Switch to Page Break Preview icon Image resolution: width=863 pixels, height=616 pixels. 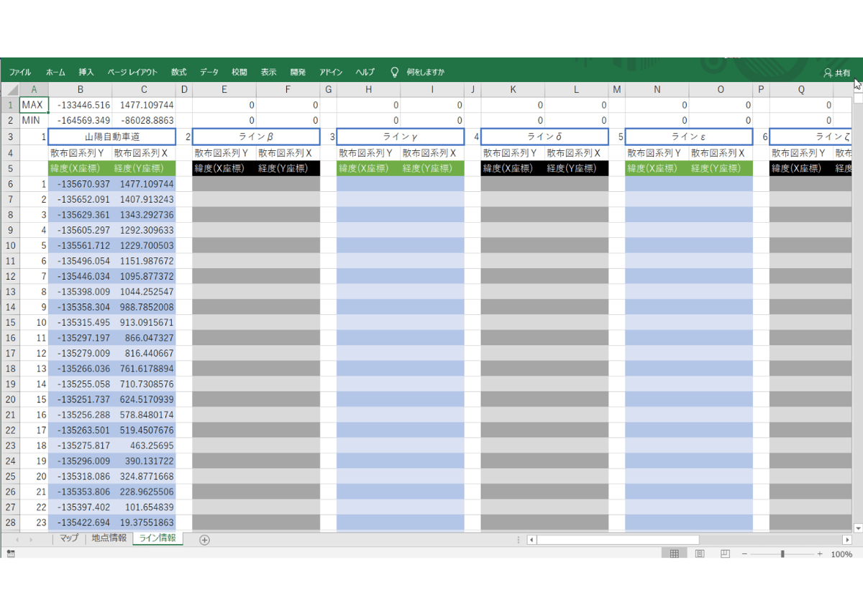point(725,554)
